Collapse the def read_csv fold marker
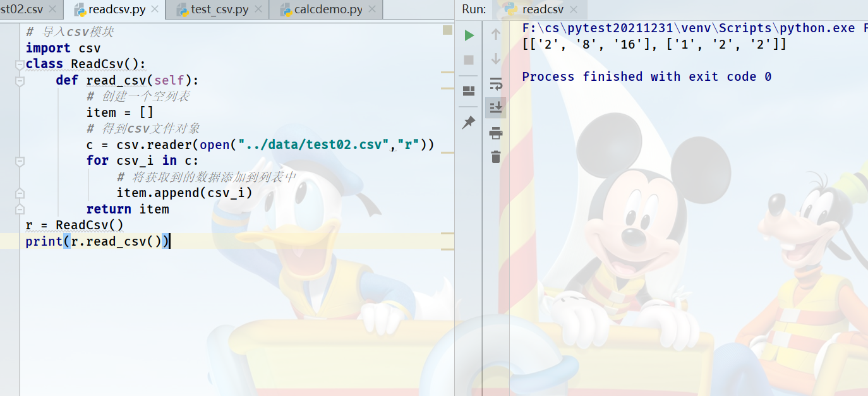 (20, 81)
